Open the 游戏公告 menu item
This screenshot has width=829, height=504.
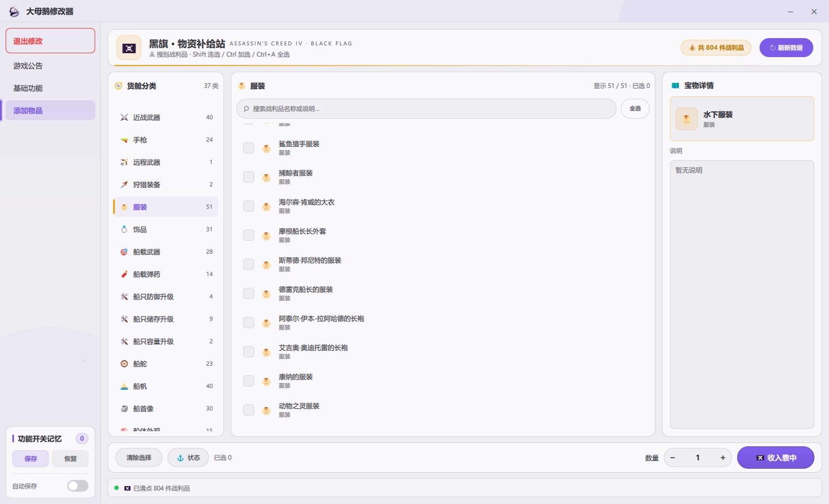tap(50, 66)
